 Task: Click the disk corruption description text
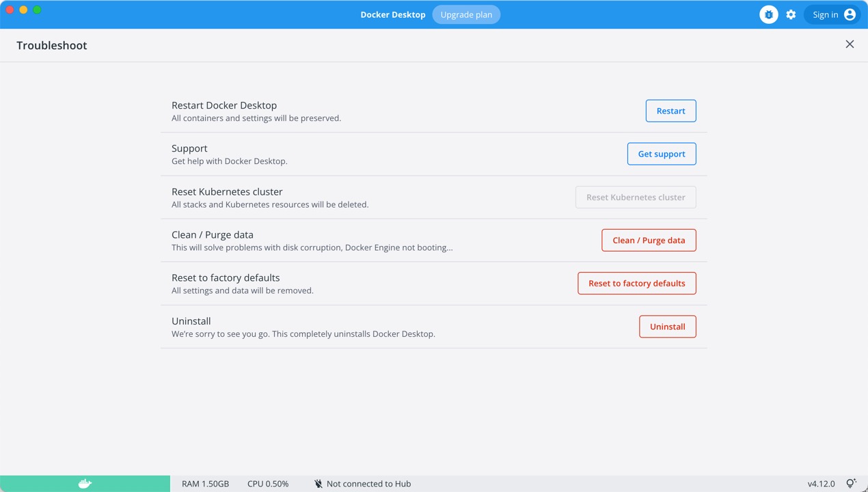coord(312,247)
